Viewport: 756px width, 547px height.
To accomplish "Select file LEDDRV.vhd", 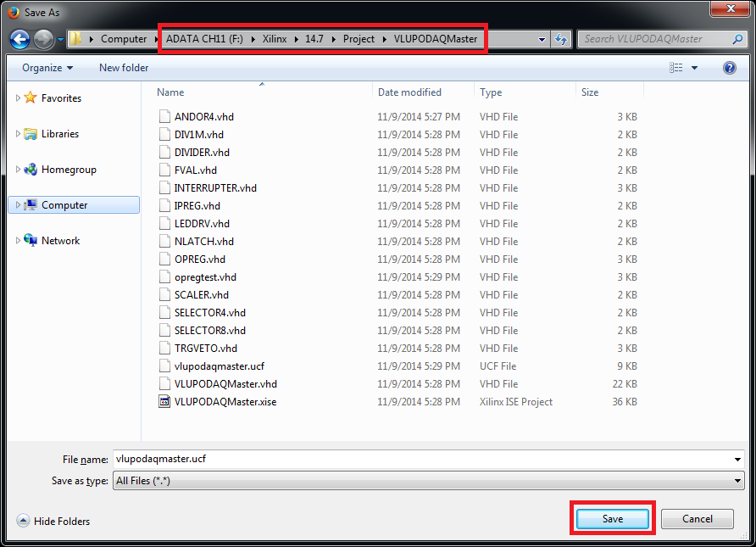I will (202, 224).
